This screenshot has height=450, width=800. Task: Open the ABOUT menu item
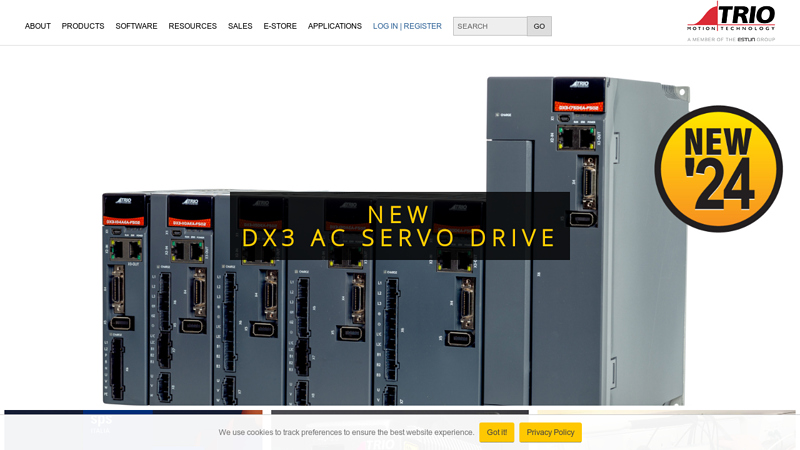[38, 26]
